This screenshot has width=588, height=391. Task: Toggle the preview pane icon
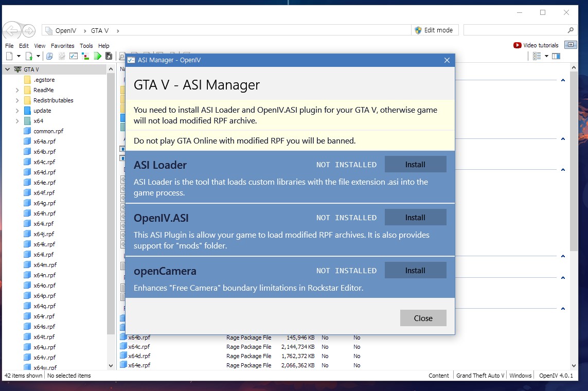click(556, 56)
